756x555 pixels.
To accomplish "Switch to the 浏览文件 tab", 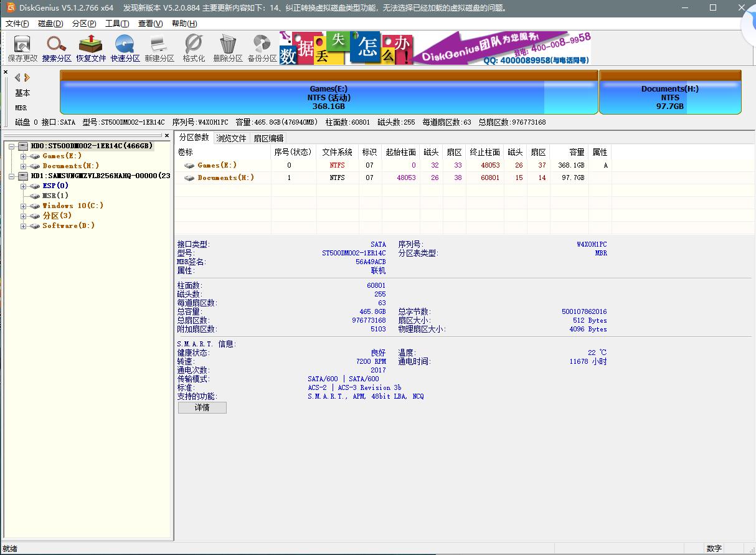I will [x=231, y=138].
